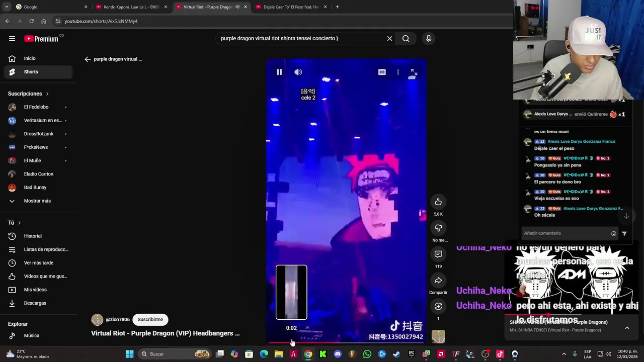
Task: Open Virtual Riot Purple Dragon video title
Action: tap(165, 333)
